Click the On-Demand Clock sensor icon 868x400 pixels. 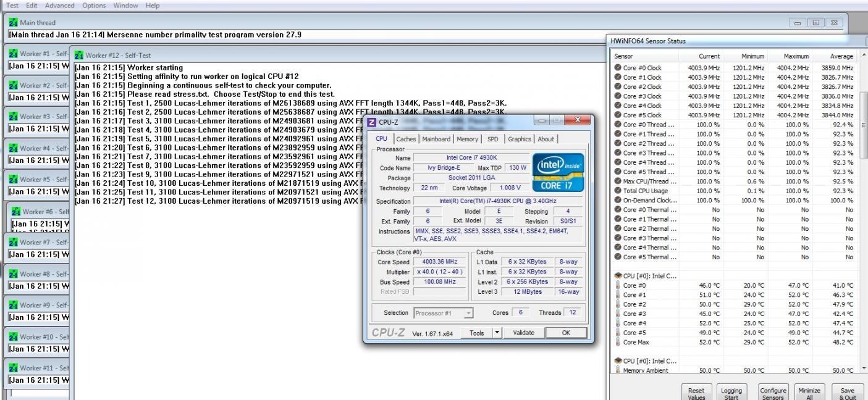coord(618,200)
